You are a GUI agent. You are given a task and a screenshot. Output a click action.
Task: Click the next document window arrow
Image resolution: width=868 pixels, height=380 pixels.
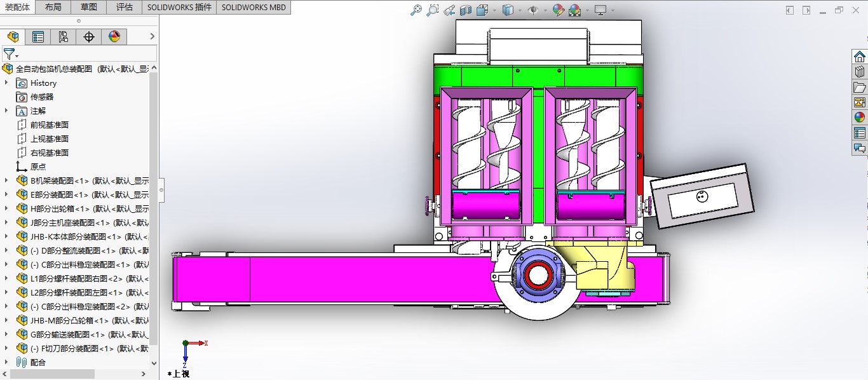(806, 10)
